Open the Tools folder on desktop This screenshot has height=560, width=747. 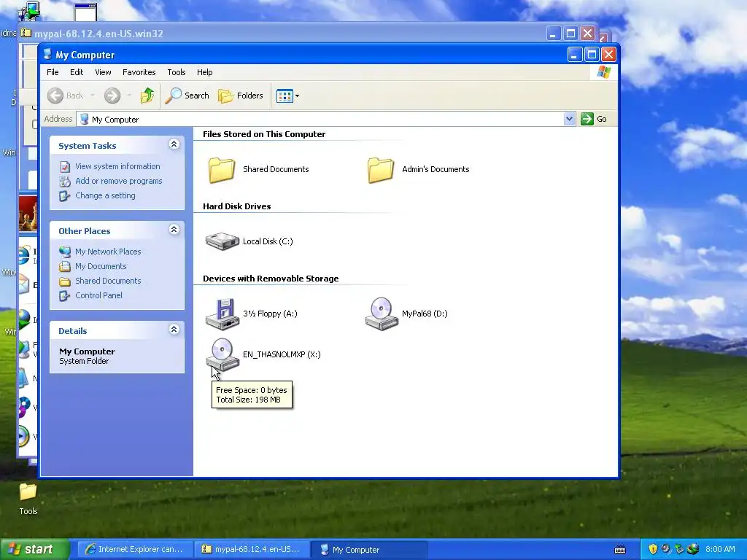click(x=28, y=499)
